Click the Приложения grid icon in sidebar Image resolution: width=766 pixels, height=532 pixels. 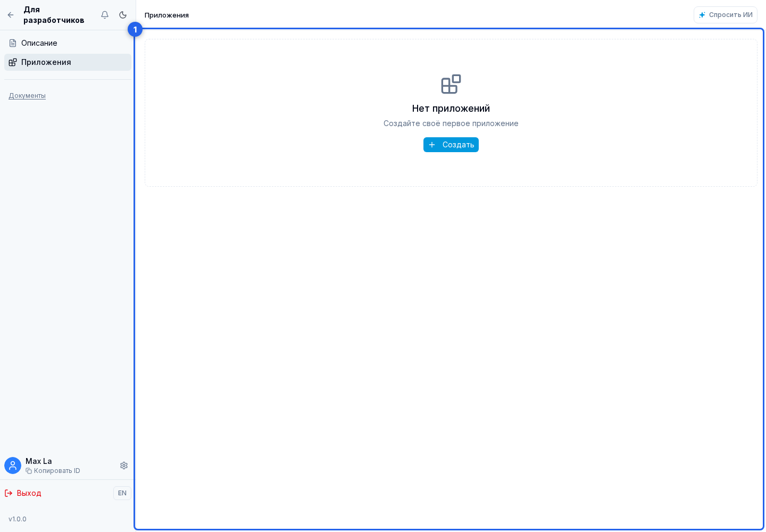click(13, 62)
